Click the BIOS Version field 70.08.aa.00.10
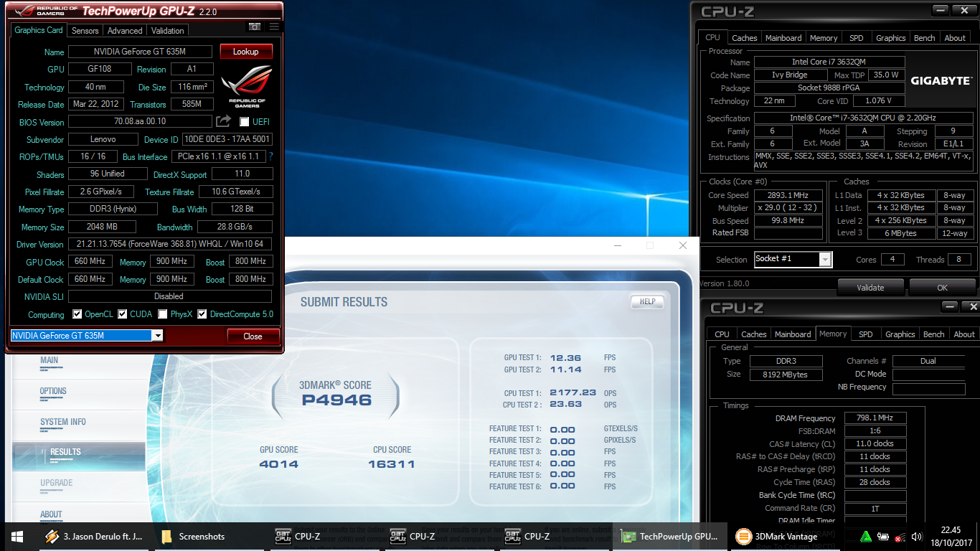The height and width of the screenshot is (551, 980). coord(140,122)
